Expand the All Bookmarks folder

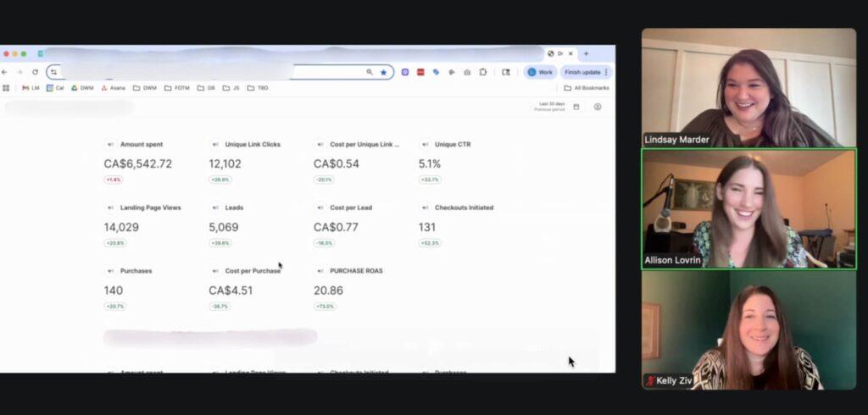pyautogui.click(x=587, y=88)
